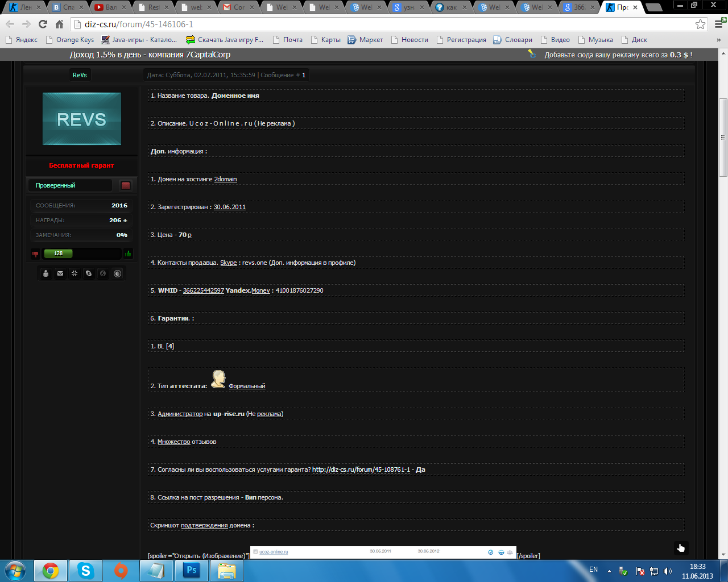Open the diz-cs.ru/forum/45-108761-1 guarantor link
The height and width of the screenshot is (582, 728).
[x=361, y=469]
